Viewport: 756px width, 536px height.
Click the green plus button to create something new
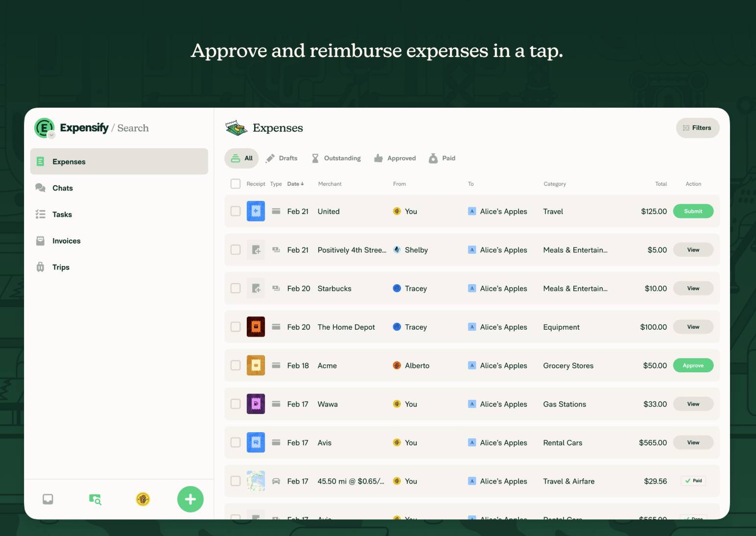click(190, 499)
